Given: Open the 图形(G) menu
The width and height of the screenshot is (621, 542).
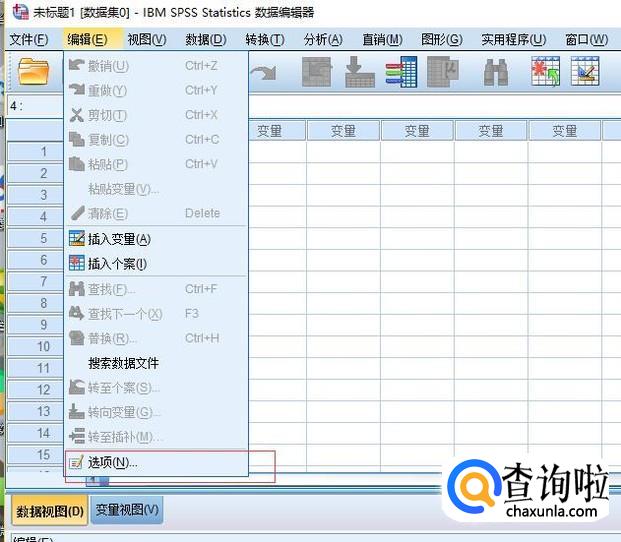Looking at the screenshot, I should pyautogui.click(x=442, y=40).
